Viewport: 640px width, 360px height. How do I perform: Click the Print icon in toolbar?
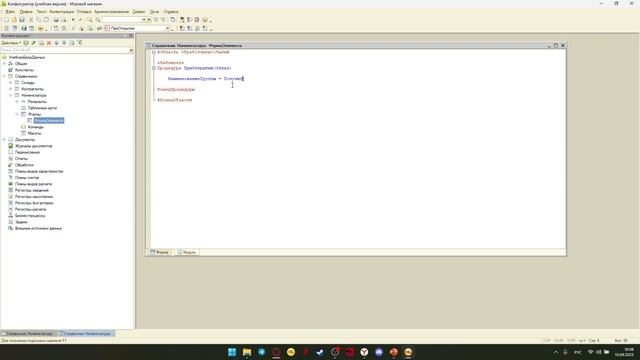pyautogui.click(x=56, y=20)
